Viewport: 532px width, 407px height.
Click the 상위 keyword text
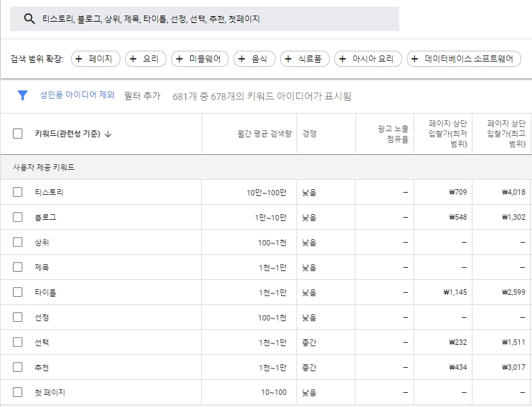pyautogui.click(x=42, y=242)
